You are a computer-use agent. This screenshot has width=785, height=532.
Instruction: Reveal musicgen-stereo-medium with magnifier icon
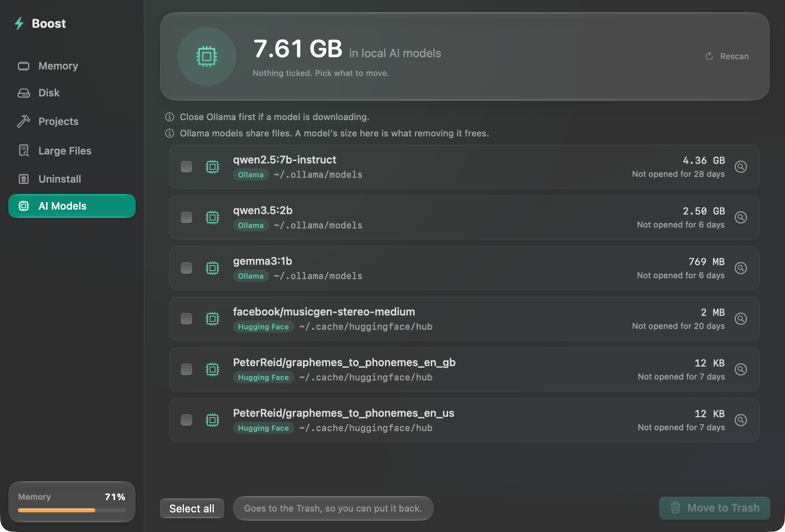pos(741,319)
